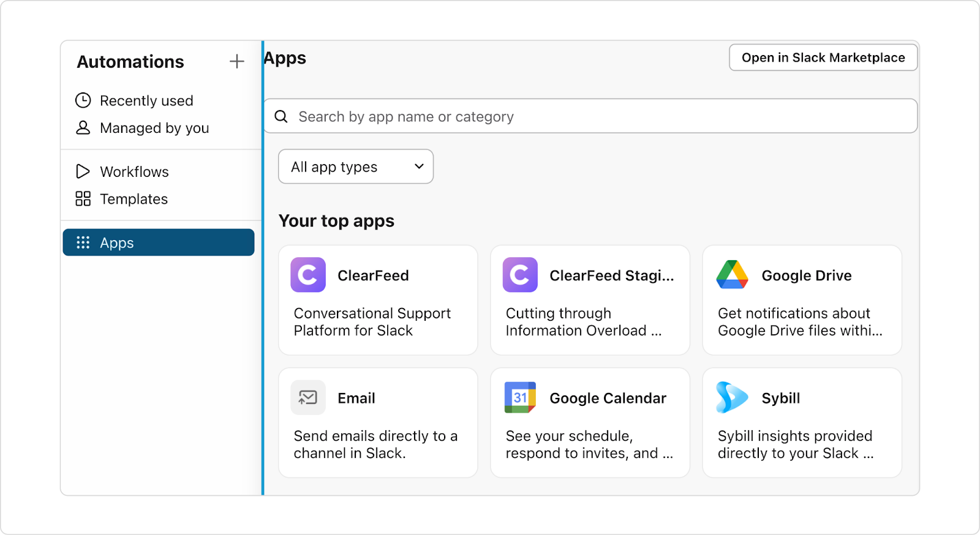Open the ClearFeed app title
The image size is (980, 535).
point(373,275)
